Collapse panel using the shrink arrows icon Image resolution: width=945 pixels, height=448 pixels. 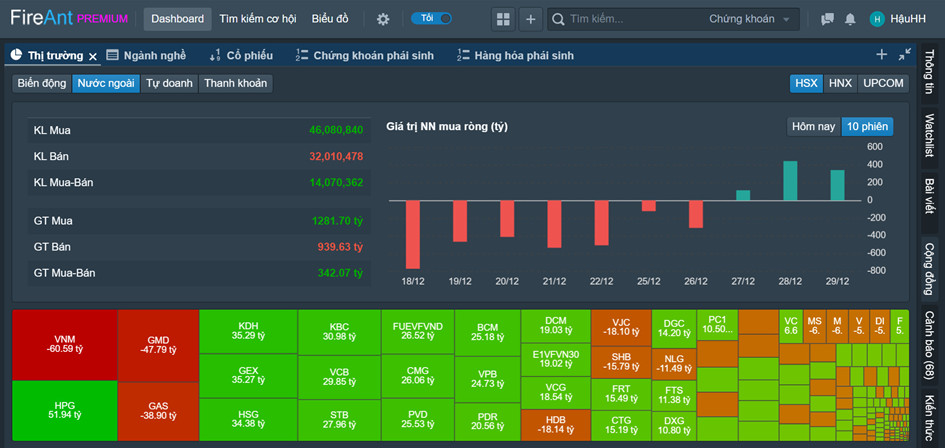pyautogui.click(x=905, y=55)
